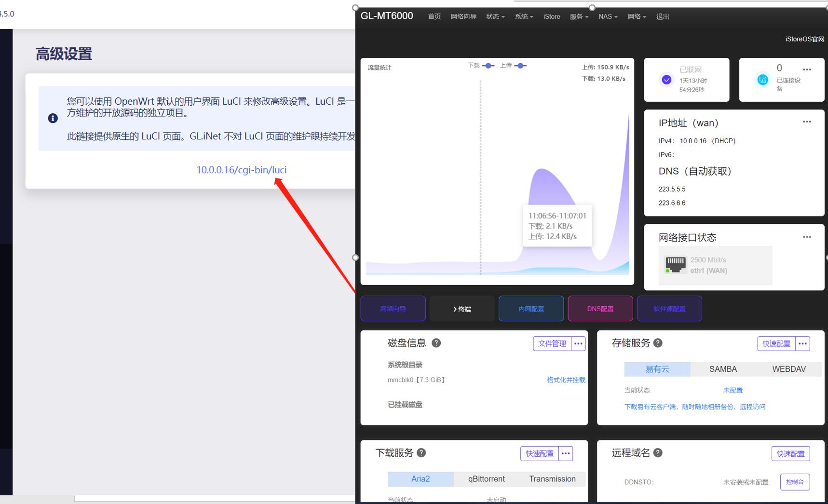Open the IP地址 (wan) card options menu
This screenshot has width=828, height=504.
(x=807, y=122)
